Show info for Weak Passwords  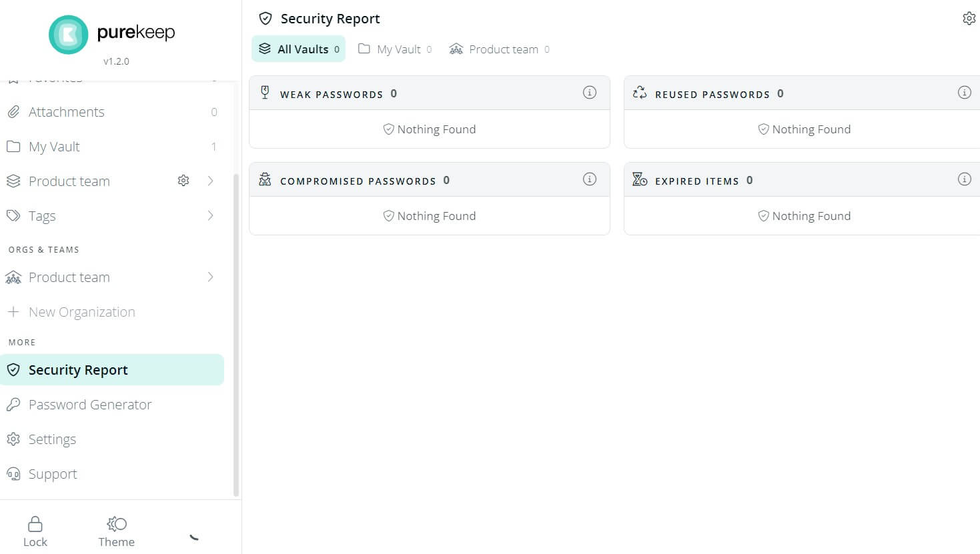pyautogui.click(x=589, y=93)
